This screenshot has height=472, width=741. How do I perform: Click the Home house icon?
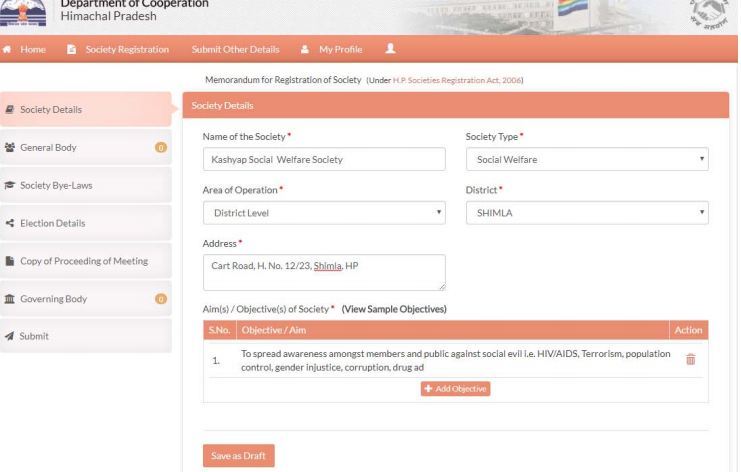[7, 49]
